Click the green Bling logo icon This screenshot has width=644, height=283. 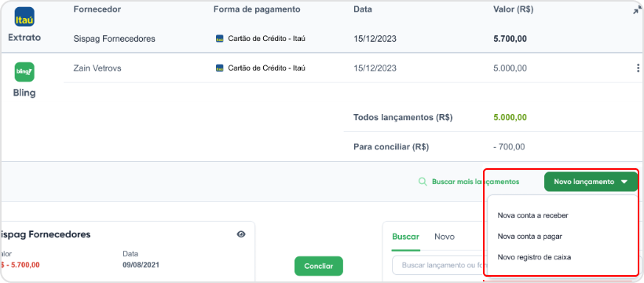point(24,72)
